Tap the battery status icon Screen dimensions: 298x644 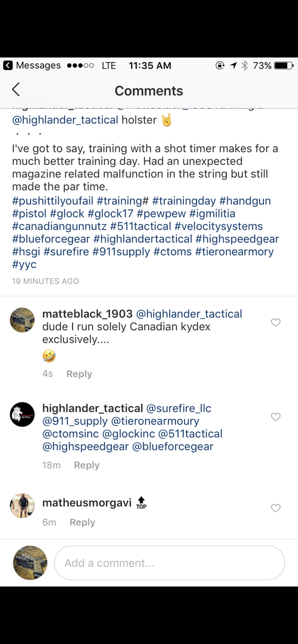[284, 65]
